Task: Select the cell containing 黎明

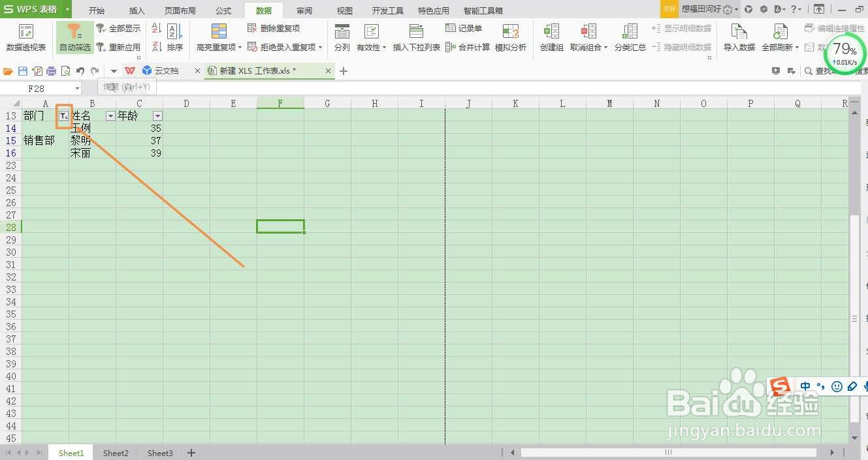Action: (92, 140)
